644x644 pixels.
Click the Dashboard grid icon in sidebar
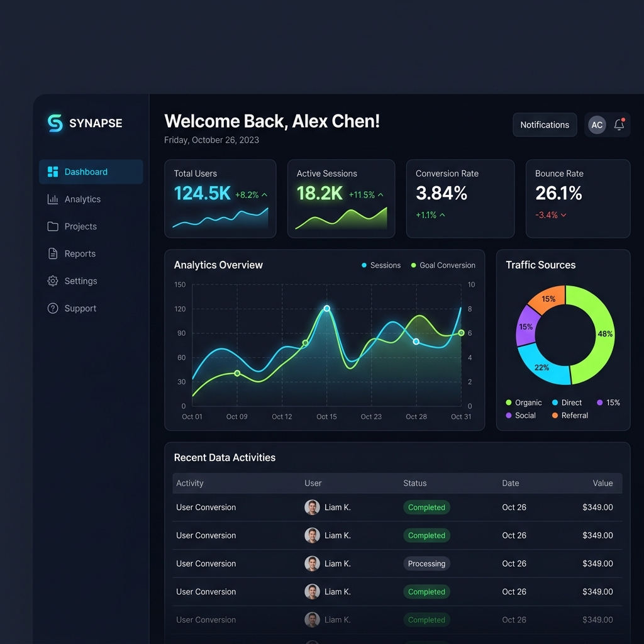click(x=53, y=172)
